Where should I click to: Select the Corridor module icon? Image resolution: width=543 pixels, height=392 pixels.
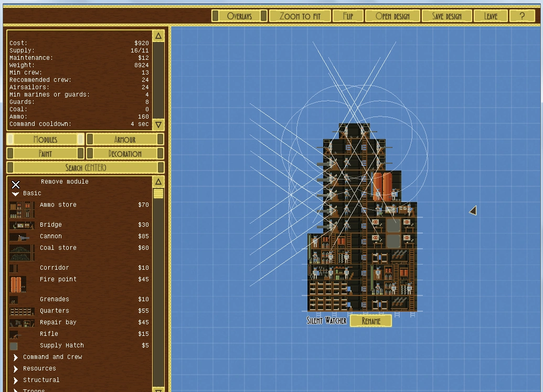14,268
